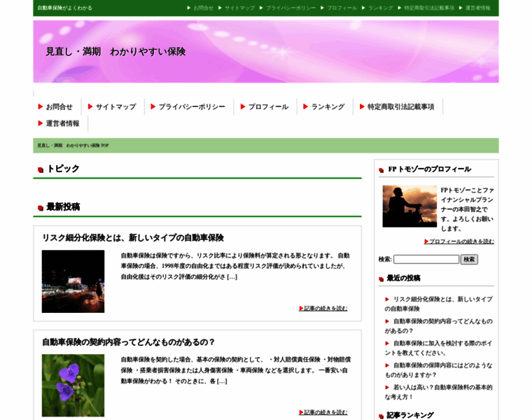The width and height of the screenshot is (532, 420).
Task: Click the breadcrumb TOP link in green bar
Action: (x=73, y=146)
